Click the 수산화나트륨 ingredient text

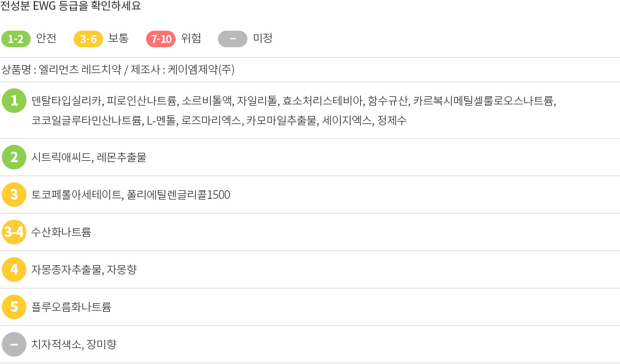61,232
